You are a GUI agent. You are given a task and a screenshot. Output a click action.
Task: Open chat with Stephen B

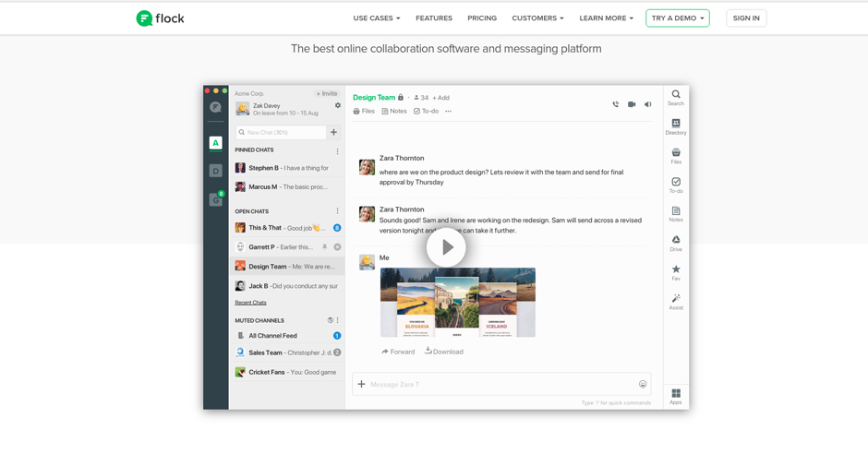pyautogui.click(x=287, y=168)
